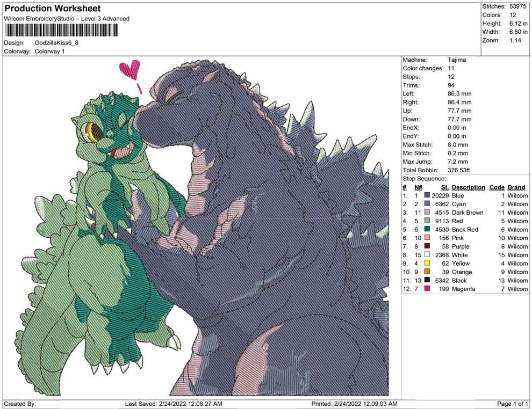Screen dimensions: 532x409
Task: Click the 'Page 1 of 1' footer
Action: click(512, 404)
